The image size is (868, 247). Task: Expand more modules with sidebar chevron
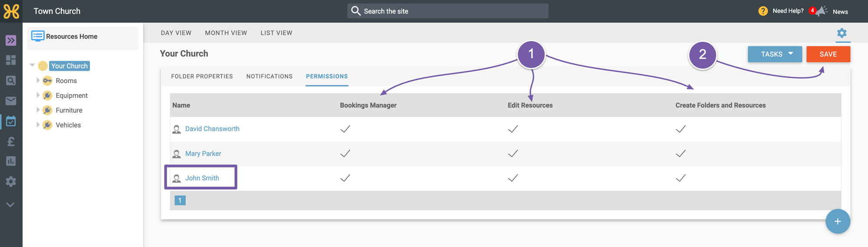[x=11, y=204]
